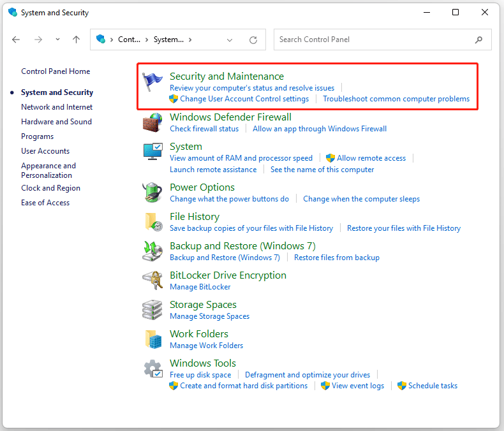This screenshot has height=431, width=504.
Task: Go forward using the forward arrow
Action: 38,40
